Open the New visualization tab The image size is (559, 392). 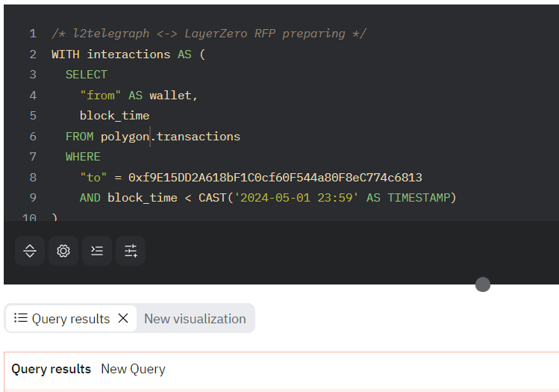click(x=195, y=319)
